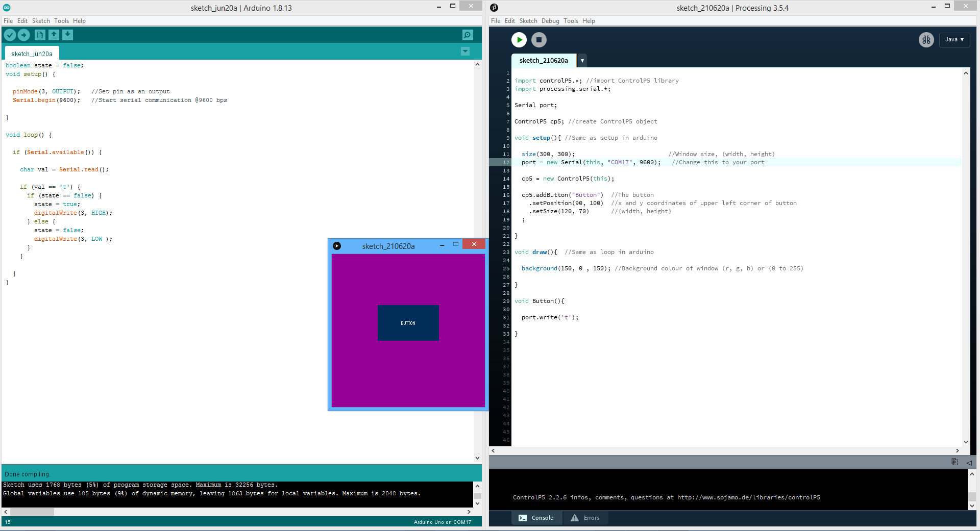This screenshot has height=531, width=980.
Task: Click "Sketch uses 1768 bytes" console line in Arduino
Action: point(140,485)
